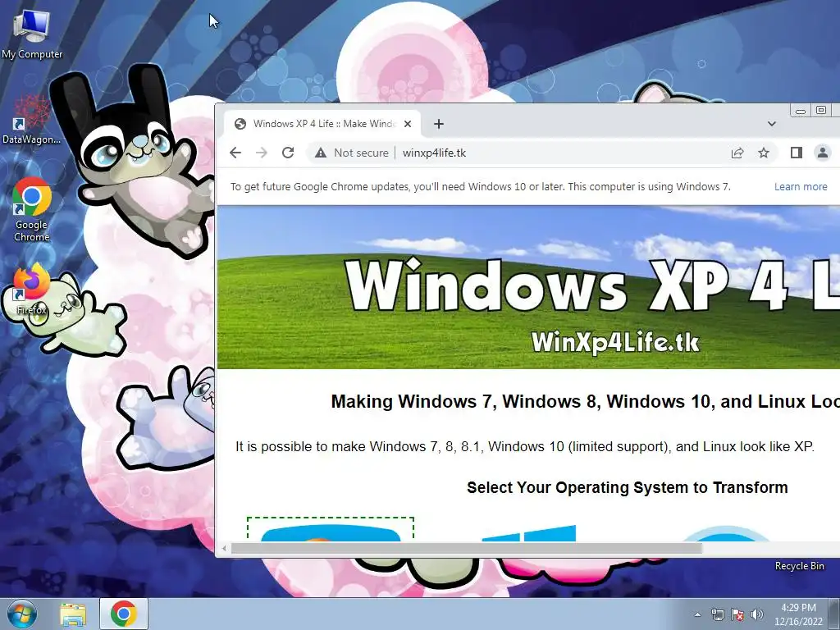Open My Computer desktop icon
Screen dimensions: 840x630
point(32,34)
